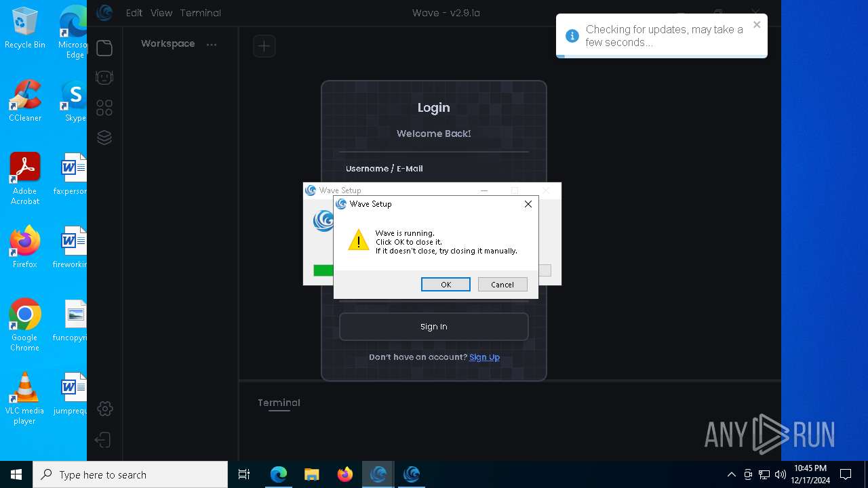The width and height of the screenshot is (868, 488).
Task: Open the layers stack sidebar icon
Action: coord(104,138)
